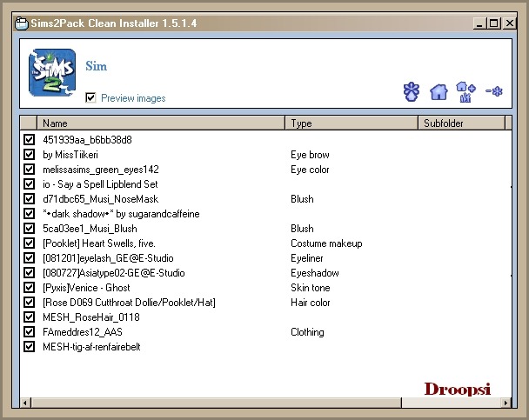529x420 pixels.
Task: Toggle checkbox for dark shadow by sugarandcaffeine
Action: [x=29, y=213]
